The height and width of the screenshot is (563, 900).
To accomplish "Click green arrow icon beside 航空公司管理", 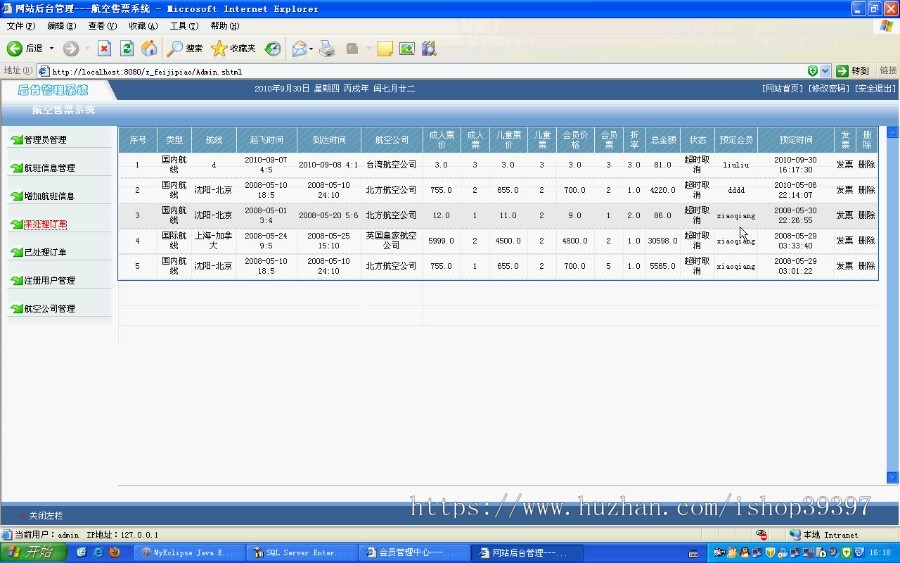I will point(17,309).
